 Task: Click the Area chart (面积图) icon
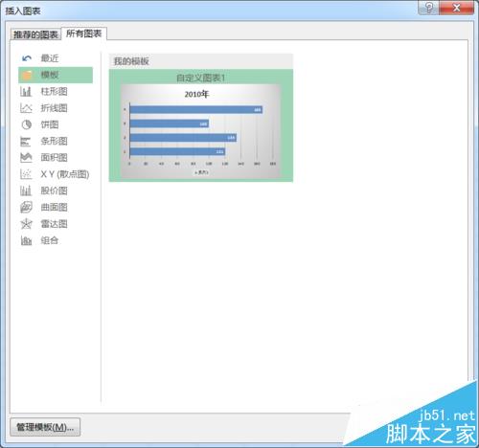[26, 158]
